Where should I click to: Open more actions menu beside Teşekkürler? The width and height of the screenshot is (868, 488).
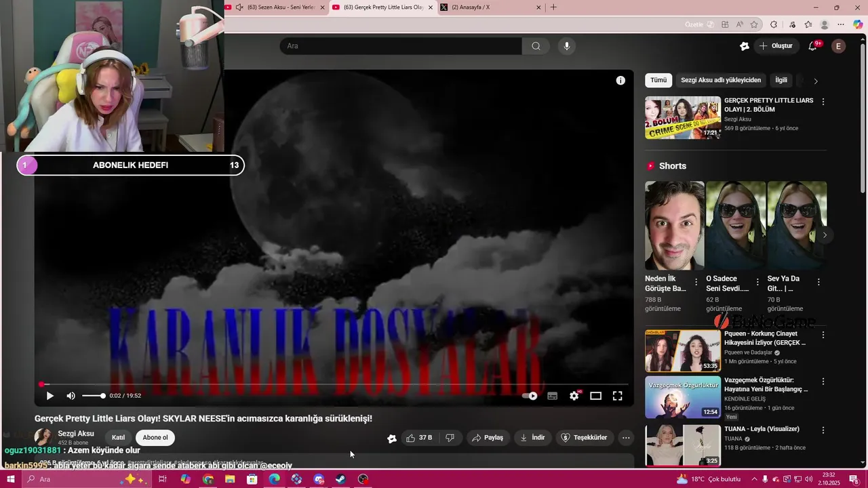pyautogui.click(x=626, y=438)
